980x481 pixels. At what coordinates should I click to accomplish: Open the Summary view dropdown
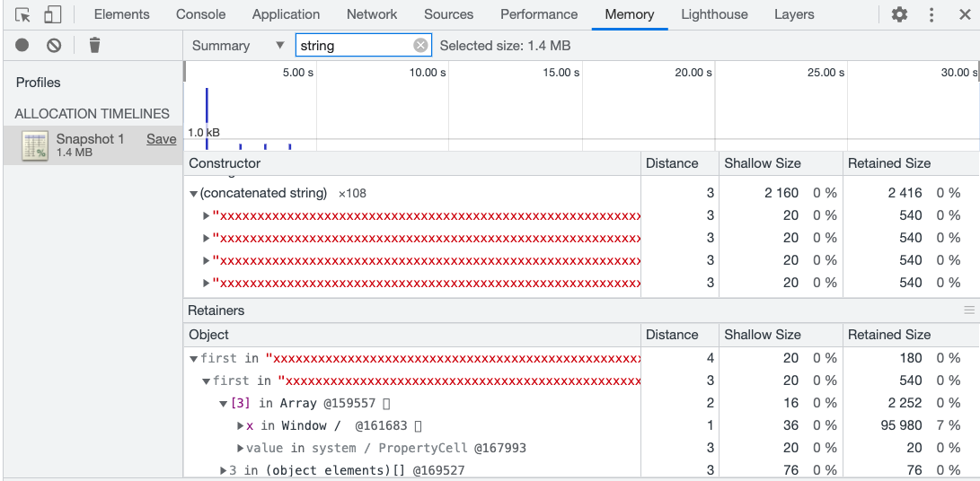(237, 46)
